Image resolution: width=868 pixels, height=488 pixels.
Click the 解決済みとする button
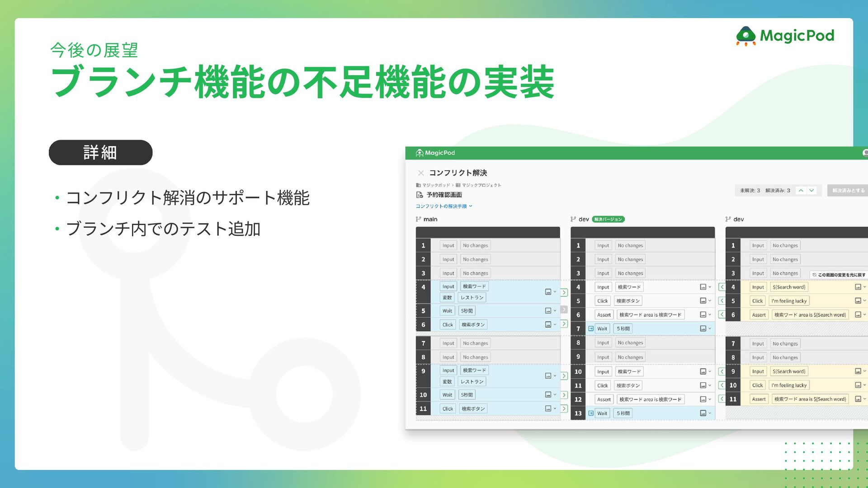tap(848, 191)
